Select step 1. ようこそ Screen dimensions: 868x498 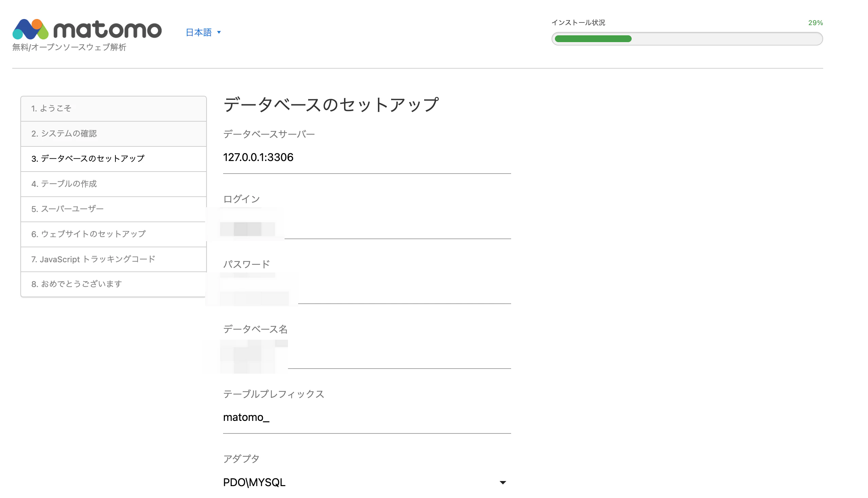[113, 108]
